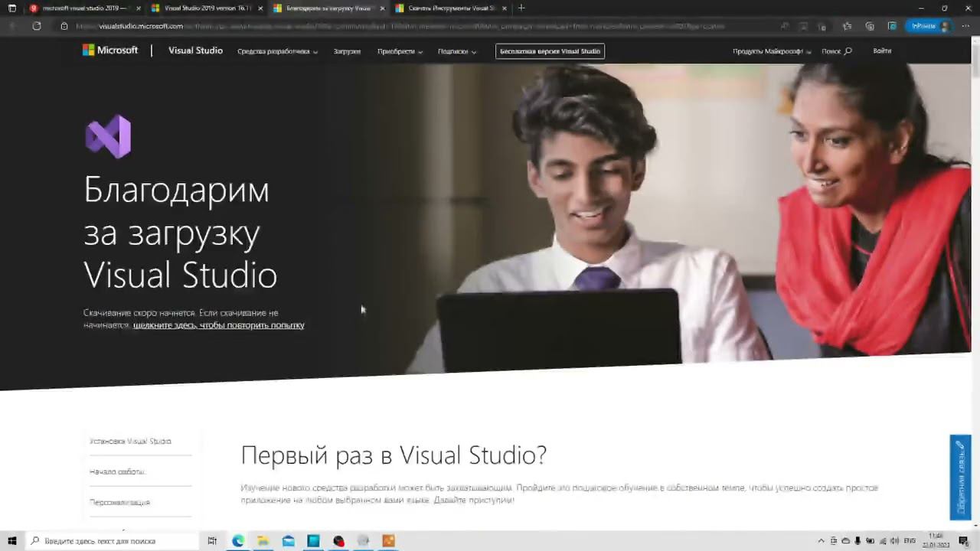Viewport: 980px width, 551px height.
Task: Close the 'Благодарим за загрузку' tab
Action: coord(382,8)
